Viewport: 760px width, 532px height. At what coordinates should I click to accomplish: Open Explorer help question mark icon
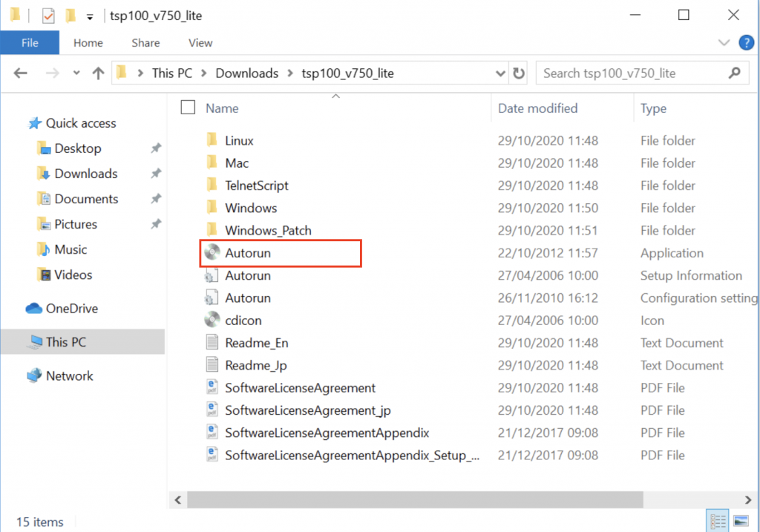point(746,42)
